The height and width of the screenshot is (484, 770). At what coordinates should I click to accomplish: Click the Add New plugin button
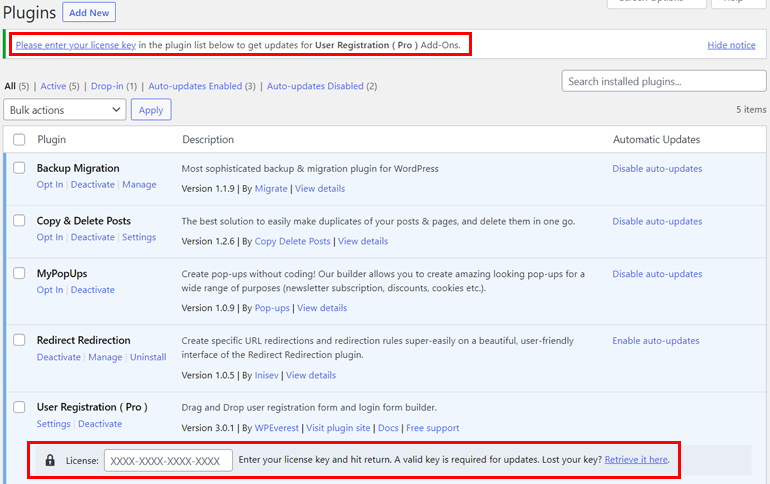[89, 12]
